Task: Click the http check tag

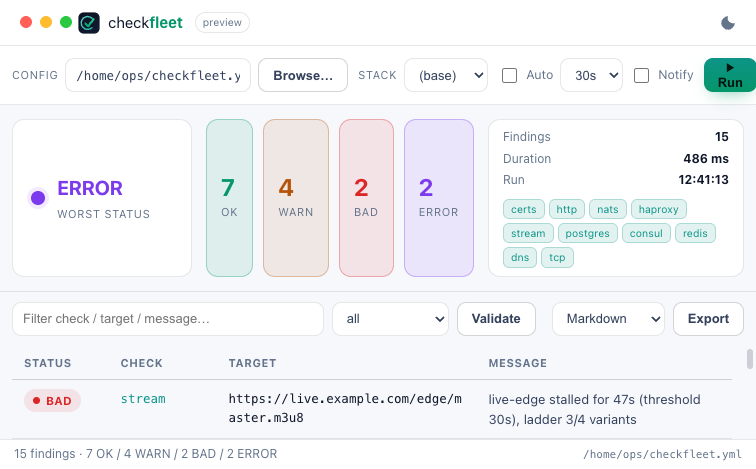Action: coord(567,209)
